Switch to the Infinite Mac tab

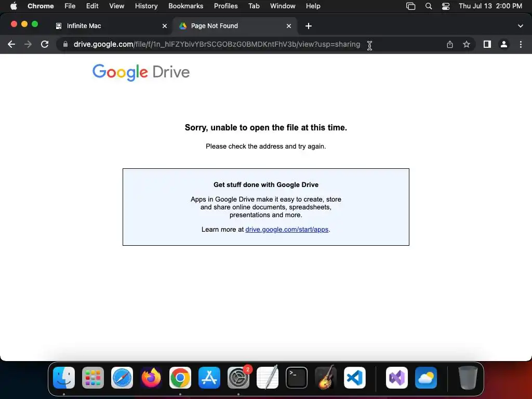point(111,26)
